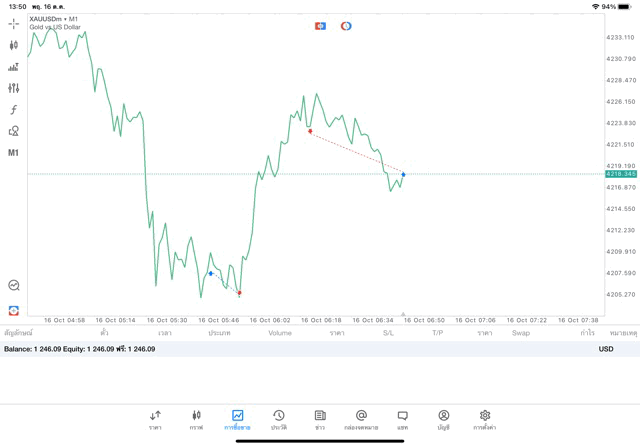Open the XAUUSDm symbol selector
The image size is (640, 447).
pyautogui.click(x=55, y=19)
